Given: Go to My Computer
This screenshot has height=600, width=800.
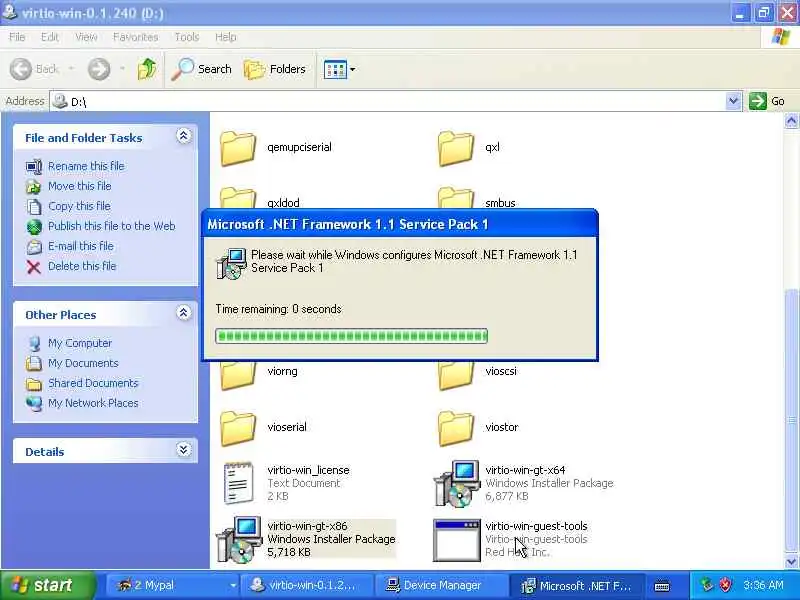Looking at the screenshot, I should pos(80,343).
